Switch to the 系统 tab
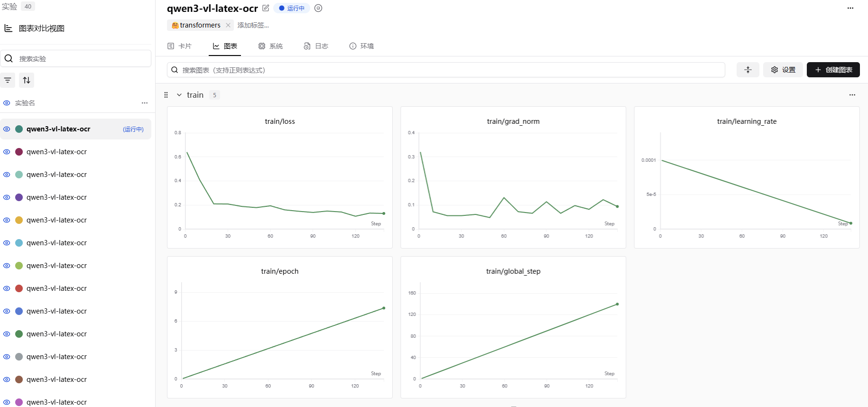The height and width of the screenshot is (407, 868). [270, 46]
